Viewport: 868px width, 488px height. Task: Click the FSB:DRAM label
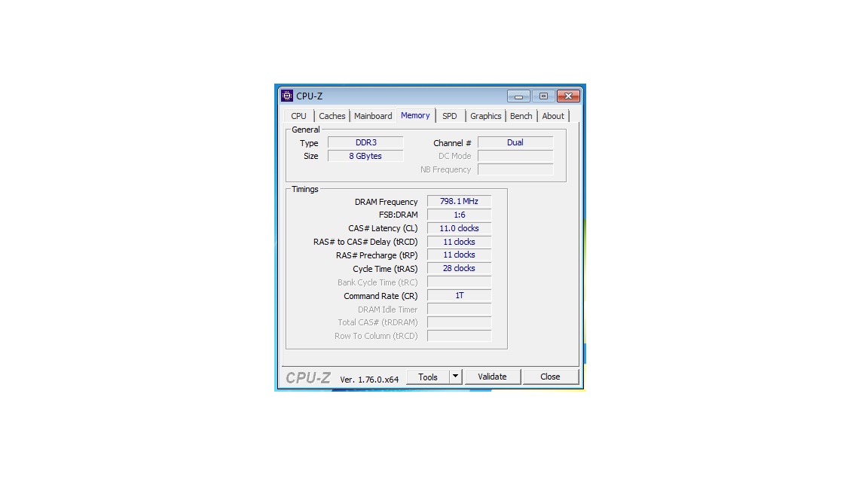[399, 215]
